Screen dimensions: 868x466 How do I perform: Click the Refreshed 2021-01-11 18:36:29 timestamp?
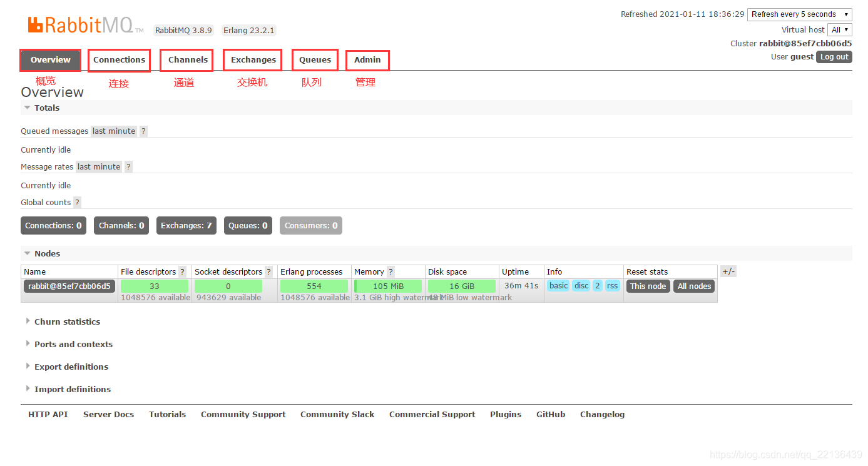[683, 14]
